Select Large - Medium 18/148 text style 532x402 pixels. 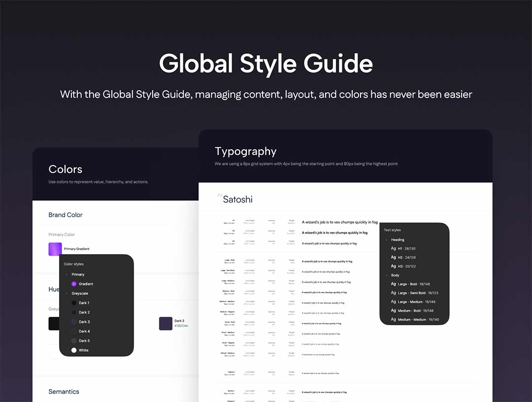416,302
